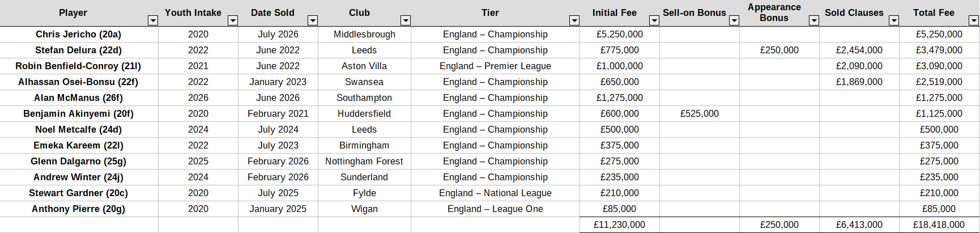Open the Date Sold filter arrow
This screenshot has width=980, height=233.
coord(312,20)
